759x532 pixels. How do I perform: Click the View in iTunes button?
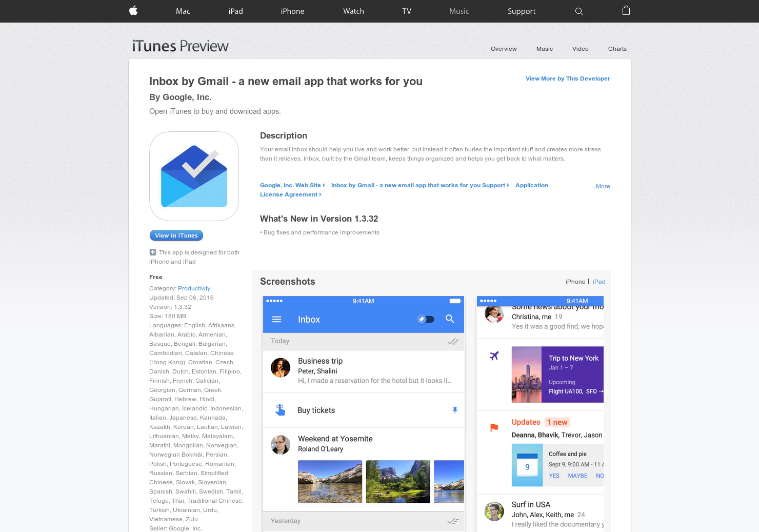176,235
